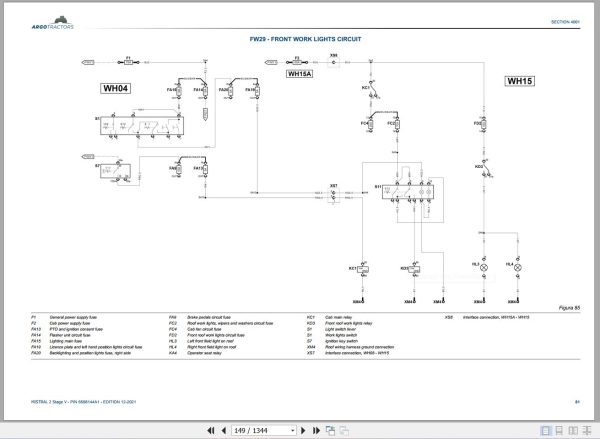600x439 pixels.
Task: Go to the first page
Action: click(x=210, y=431)
